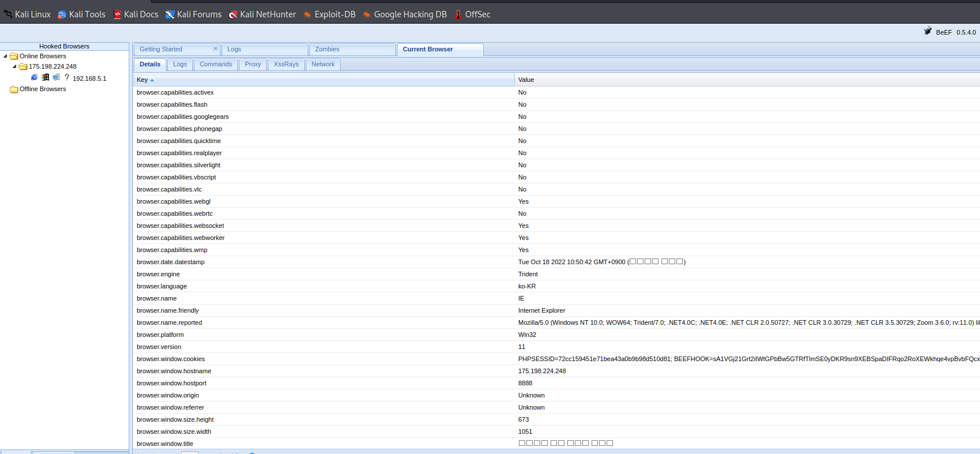Select the browser.capabilities.quicktime row key
980x454 pixels.
pyautogui.click(x=179, y=141)
